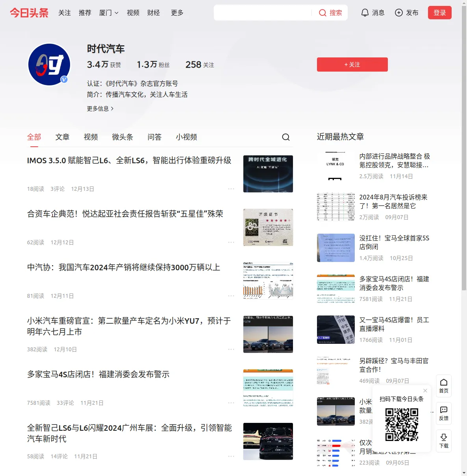Select the 全部 content tab
Image resolution: width=467 pixels, height=476 pixels.
coord(34,137)
